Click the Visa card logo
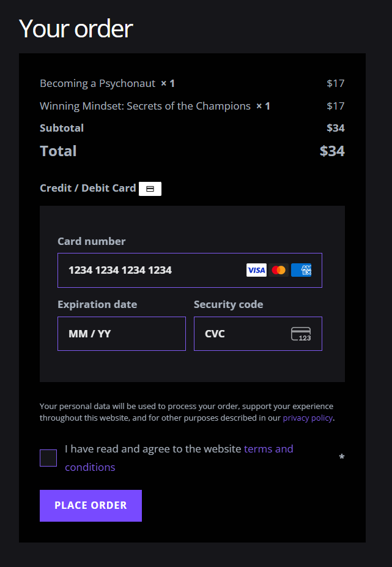Screen dimensions: 392x567 coord(256,270)
